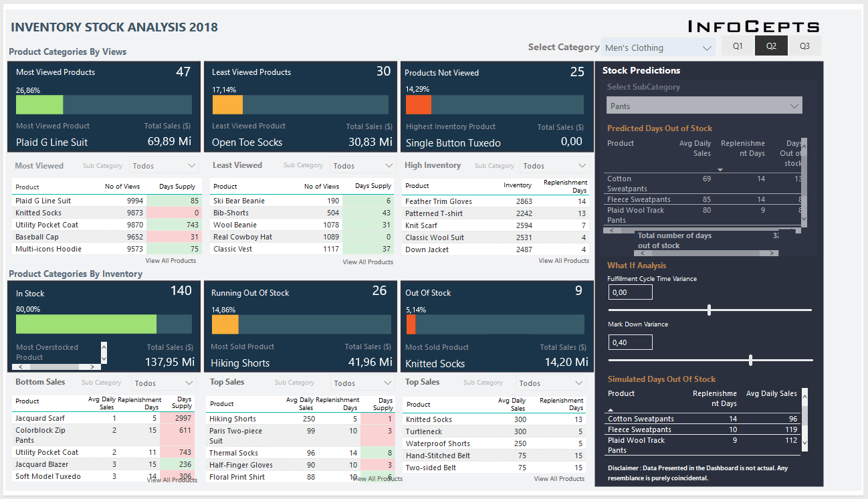Adjust the Mark Down Variance slider
This screenshot has width=868, height=499.
(750, 359)
